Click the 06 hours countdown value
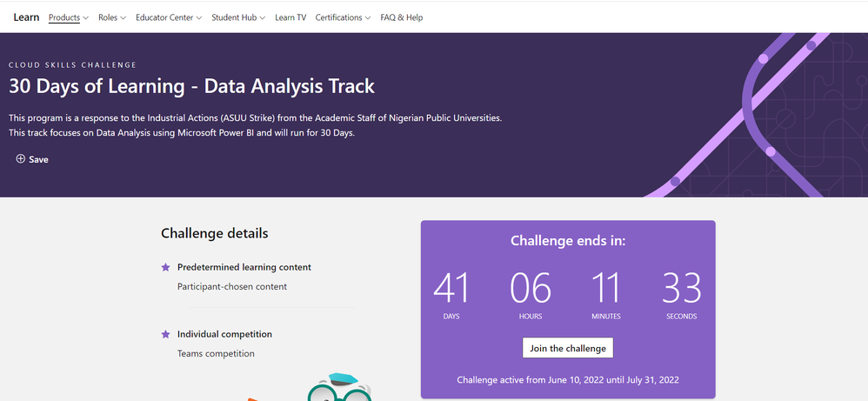Viewport: 868px width, 401px height. [x=531, y=288]
